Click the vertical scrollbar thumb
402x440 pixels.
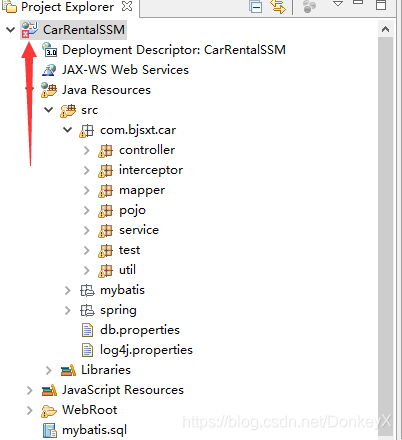point(385,236)
